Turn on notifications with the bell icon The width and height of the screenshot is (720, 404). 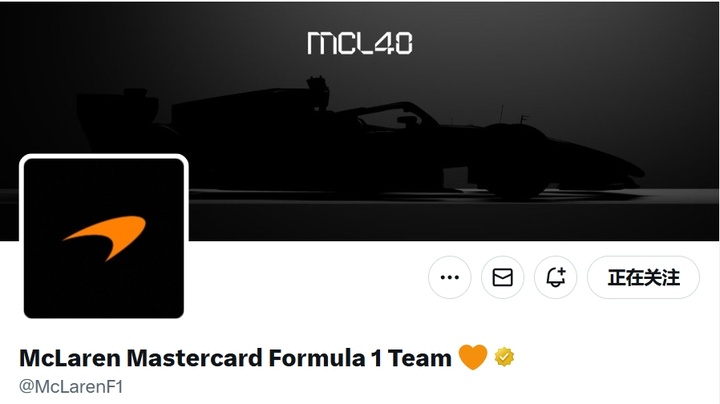(556, 277)
